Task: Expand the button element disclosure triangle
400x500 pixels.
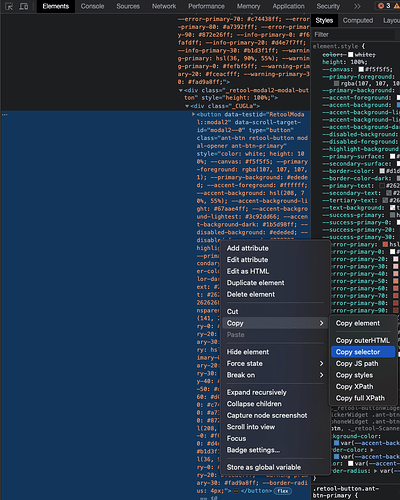Action: [x=193, y=114]
